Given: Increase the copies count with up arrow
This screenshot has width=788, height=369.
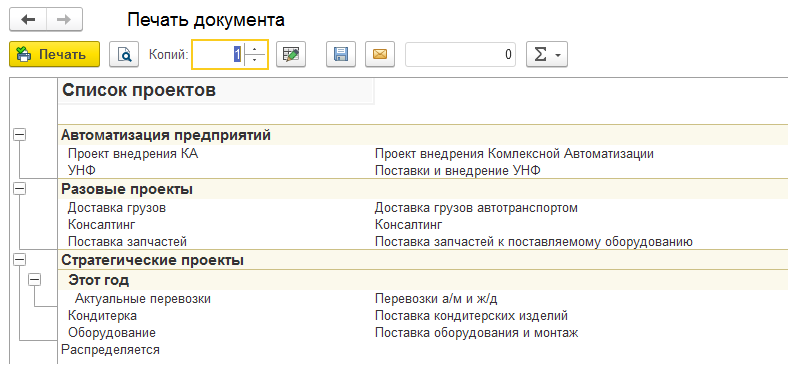Looking at the screenshot, I should [x=256, y=48].
